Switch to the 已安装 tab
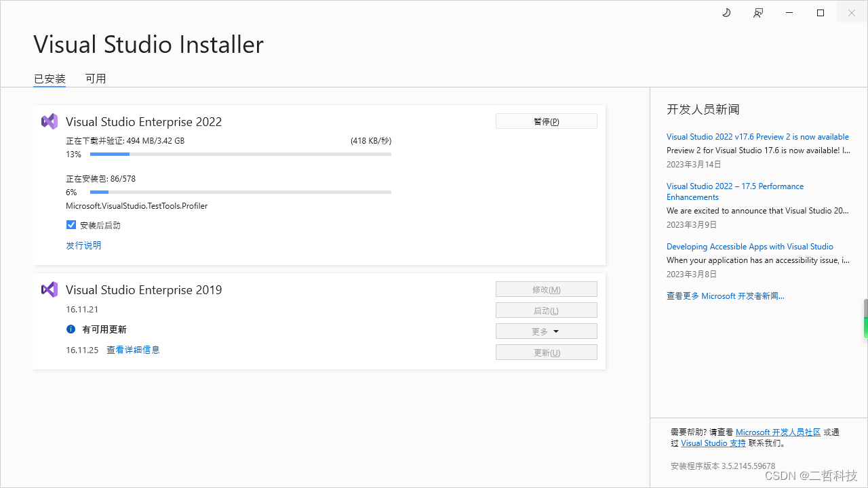 (x=50, y=79)
